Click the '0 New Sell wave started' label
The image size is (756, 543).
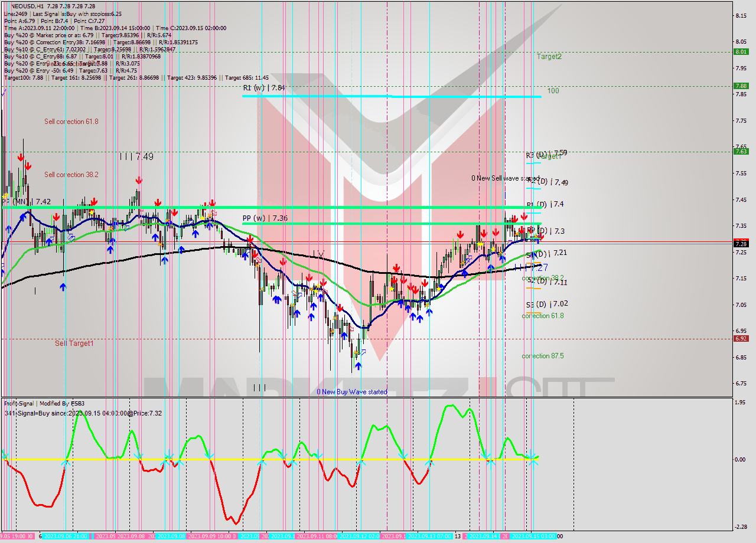505,178
